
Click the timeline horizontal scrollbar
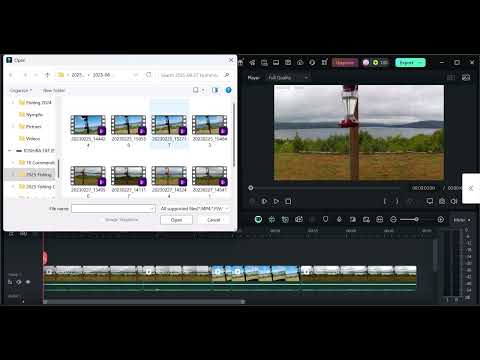144,302
